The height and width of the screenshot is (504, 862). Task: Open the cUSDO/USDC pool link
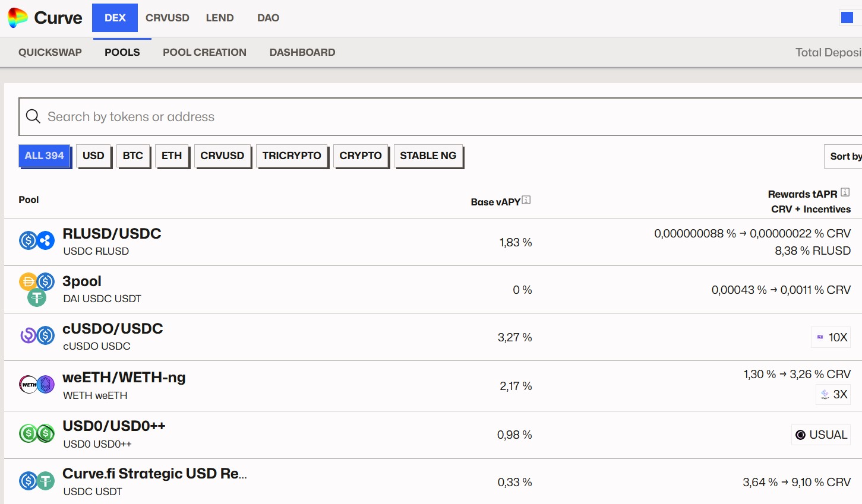[x=113, y=329]
